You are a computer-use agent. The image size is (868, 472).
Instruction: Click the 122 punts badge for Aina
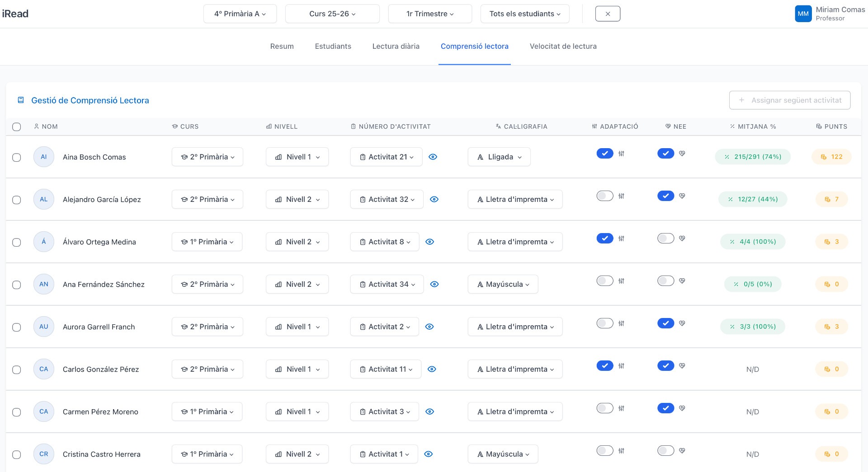pos(832,157)
